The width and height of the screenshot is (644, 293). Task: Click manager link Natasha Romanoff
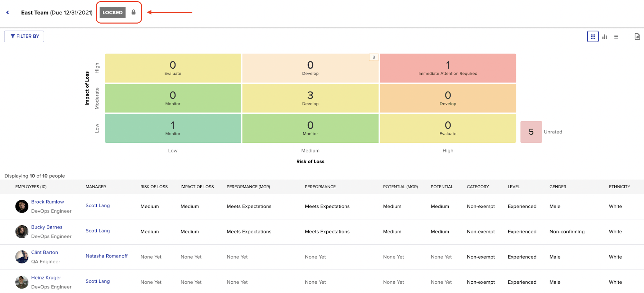click(x=106, y=256)
